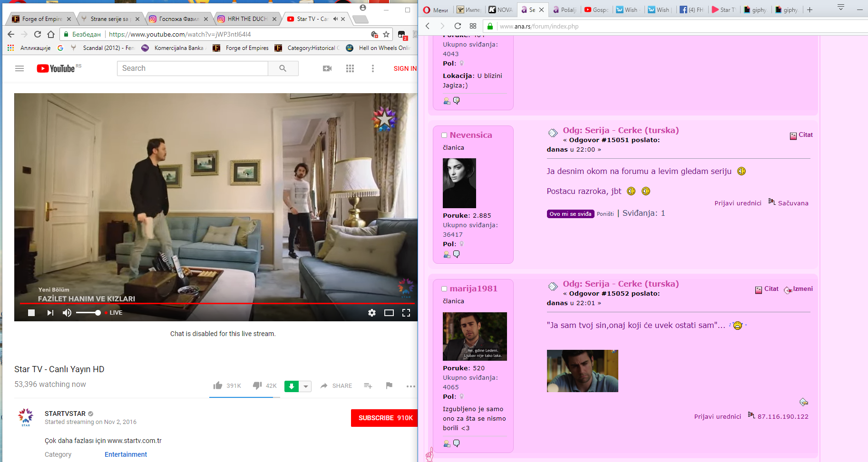Switch player to theater mode
Screen dimensions: 868x462
389,313
